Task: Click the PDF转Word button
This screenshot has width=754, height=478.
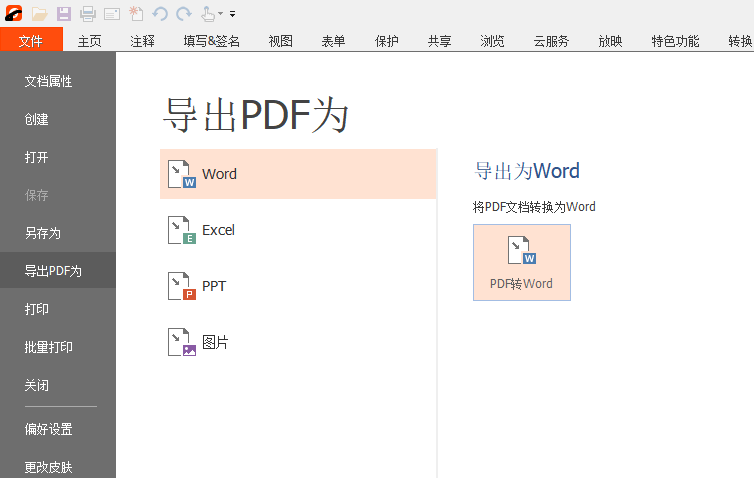Action: [522, 262]
